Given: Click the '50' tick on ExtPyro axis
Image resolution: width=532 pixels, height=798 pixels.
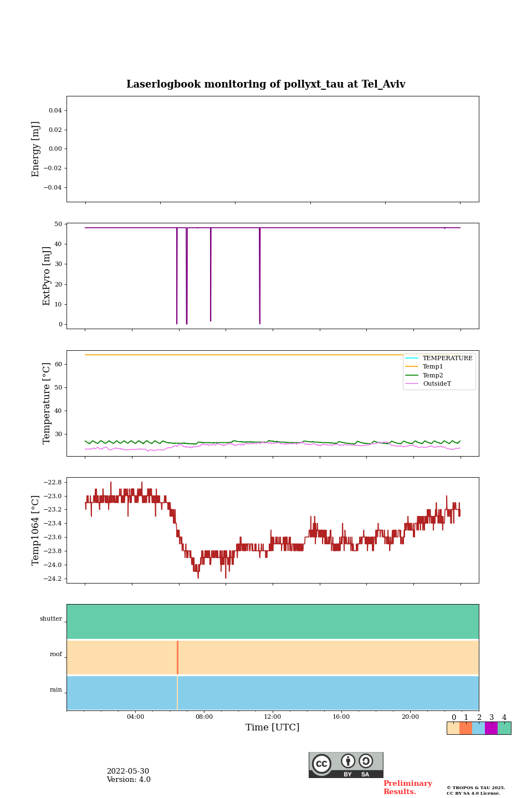Looking at the screenshot, I should (x=58, y=224).
